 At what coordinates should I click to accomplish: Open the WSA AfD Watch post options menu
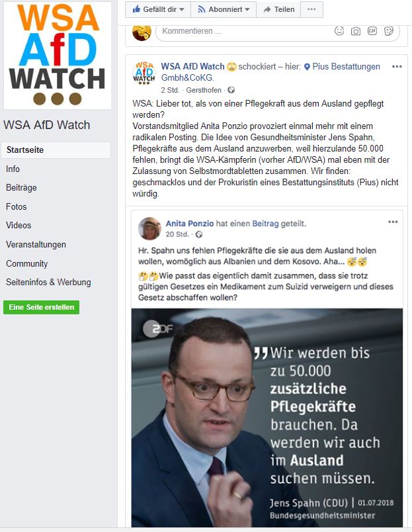tap(397, 66)
